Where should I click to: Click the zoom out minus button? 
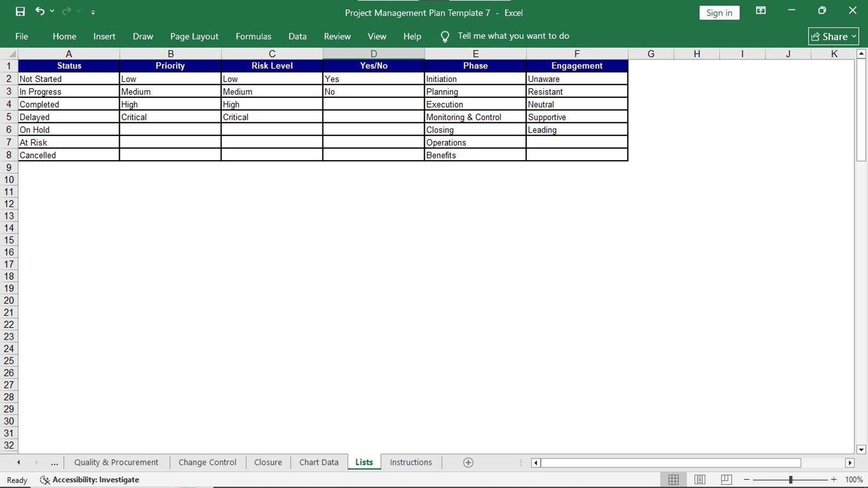[x=747, y=480]
